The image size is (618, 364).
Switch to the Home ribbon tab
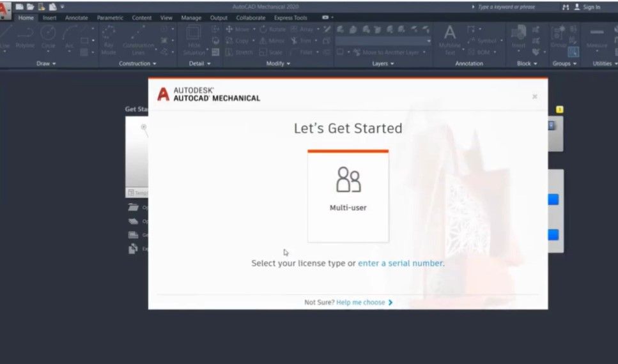(x=26, y=18)
